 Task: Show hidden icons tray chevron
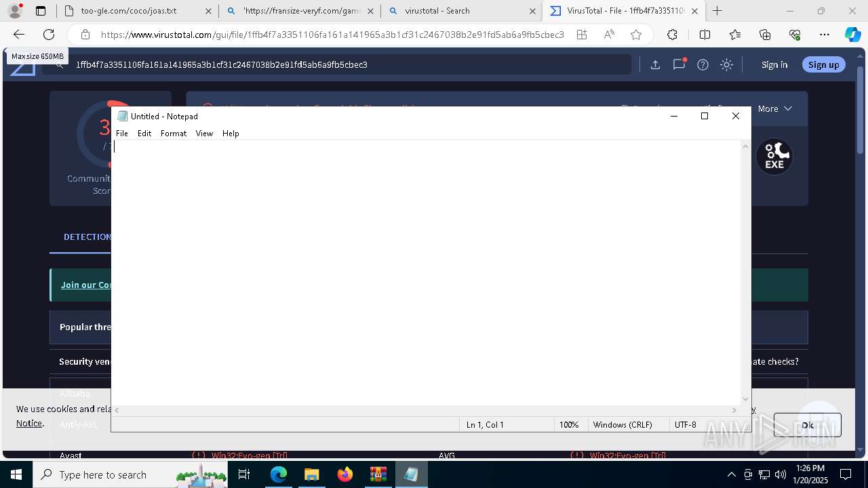pyautogui.click(x=731, y=474)
